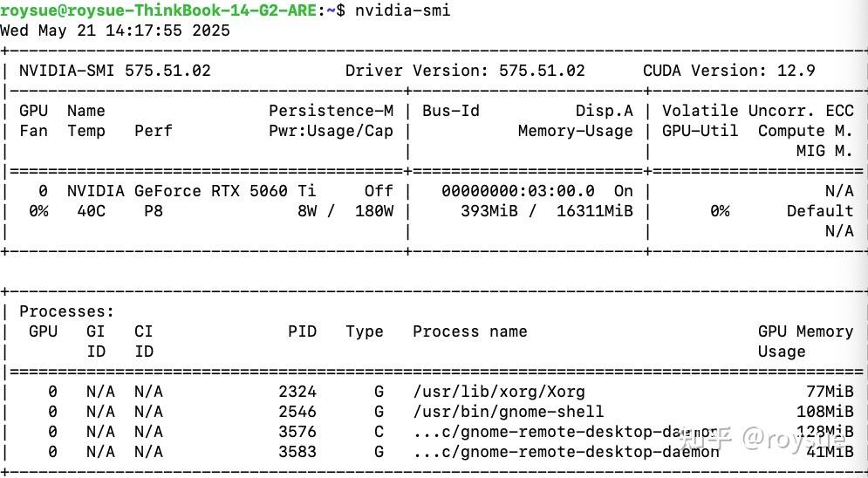Click the timestamp Wed May 21 14:17:55 2025
This screenshot has height=478, width=868.
[115, 31]
